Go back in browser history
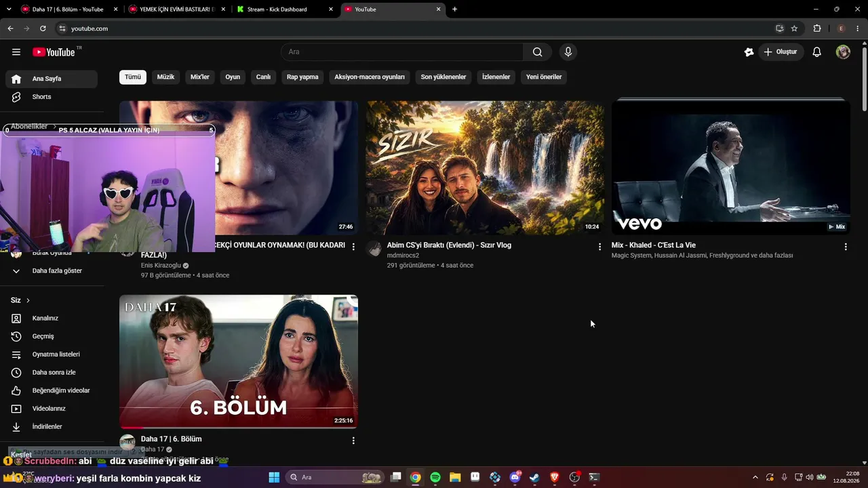868x488 pixels. click(10, 28)
